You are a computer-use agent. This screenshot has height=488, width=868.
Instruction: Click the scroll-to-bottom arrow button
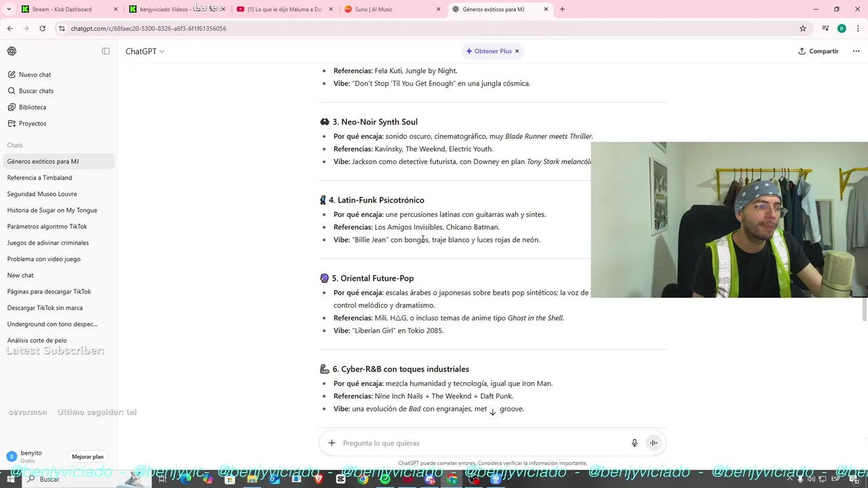[x=492, y=411]
